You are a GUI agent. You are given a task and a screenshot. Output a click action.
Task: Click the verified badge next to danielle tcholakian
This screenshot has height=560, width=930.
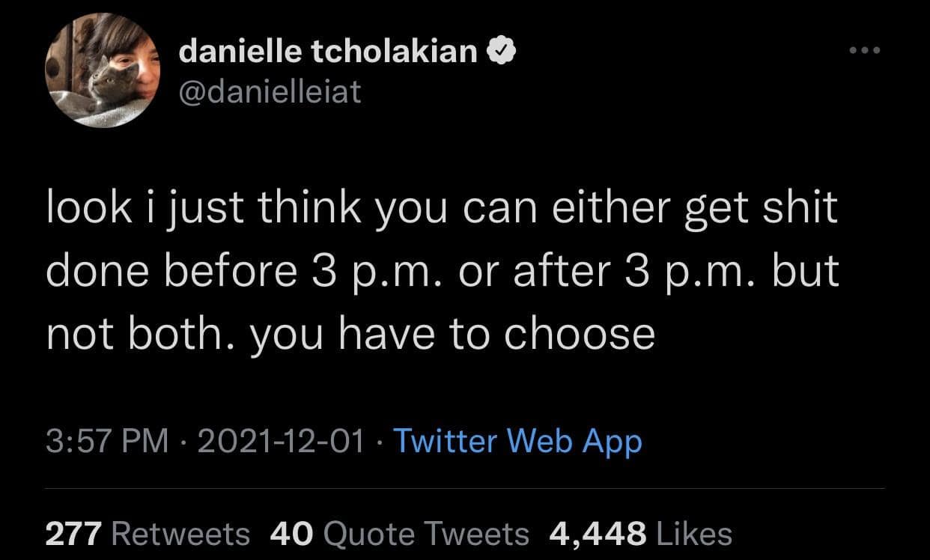(x=502, y=50)
